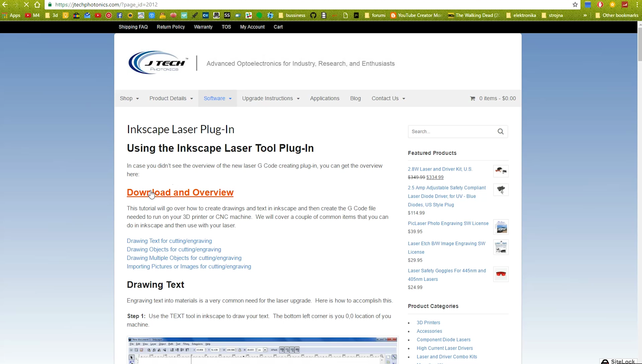Jump to Drawing Objects for cutting/engraving
The height and width of the screenshot is (364, 642).
pos(174,249)
